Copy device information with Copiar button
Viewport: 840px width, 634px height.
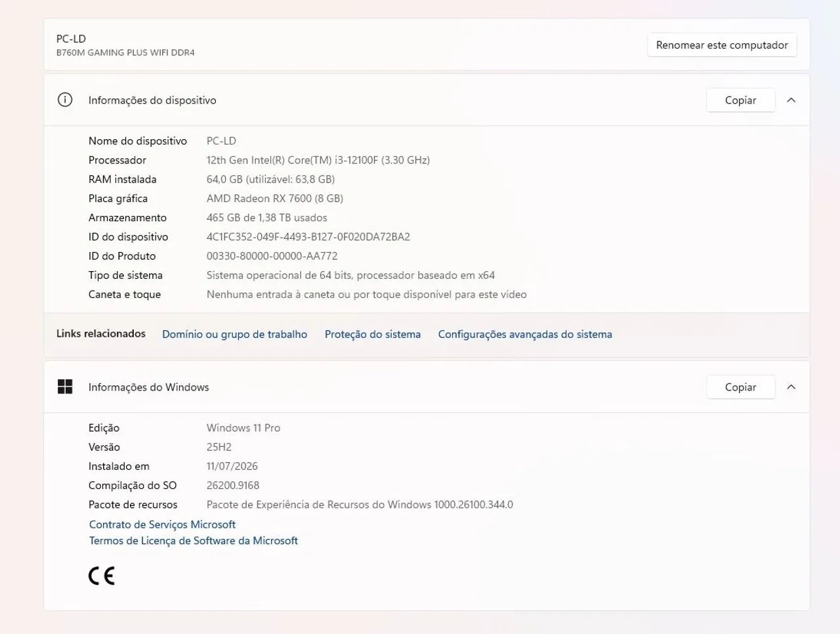(x=740, y=100)
